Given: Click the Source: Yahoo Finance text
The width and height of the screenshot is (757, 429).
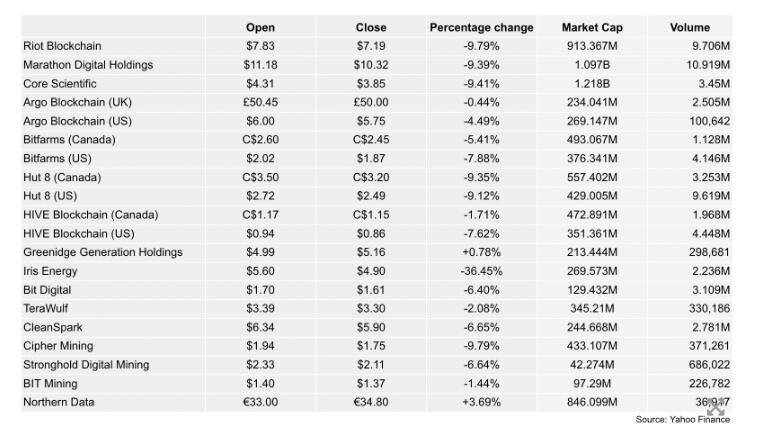Looking at the screenshot, I should pyautogui.click(x=682, y=419).
